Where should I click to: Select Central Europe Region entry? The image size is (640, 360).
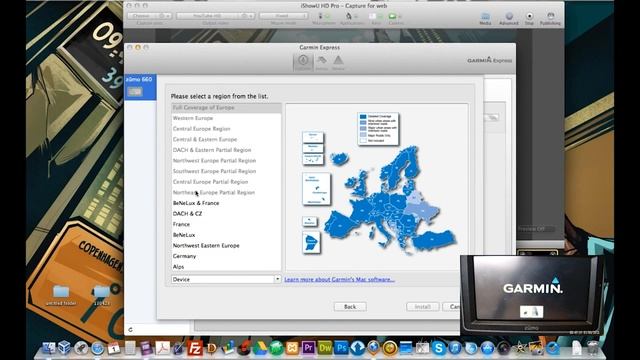[x=226, y=129]
